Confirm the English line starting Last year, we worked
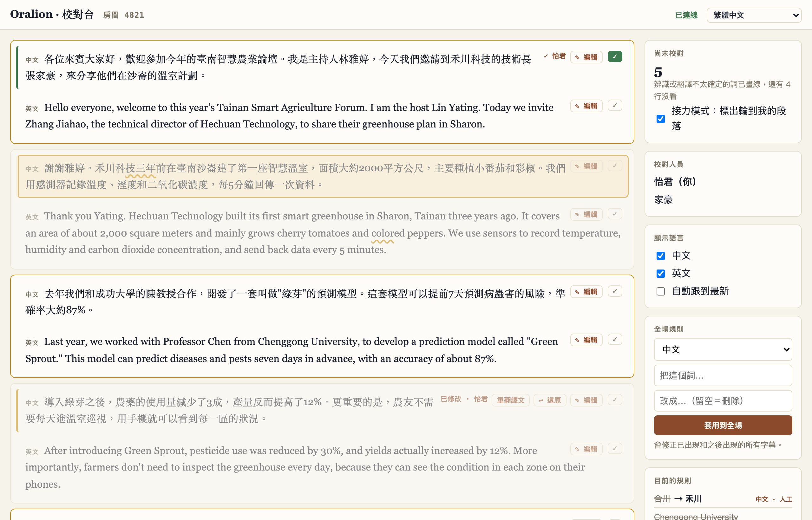Image resolution: width=812 pixels, height=520 pixels. tap(615, 340)
